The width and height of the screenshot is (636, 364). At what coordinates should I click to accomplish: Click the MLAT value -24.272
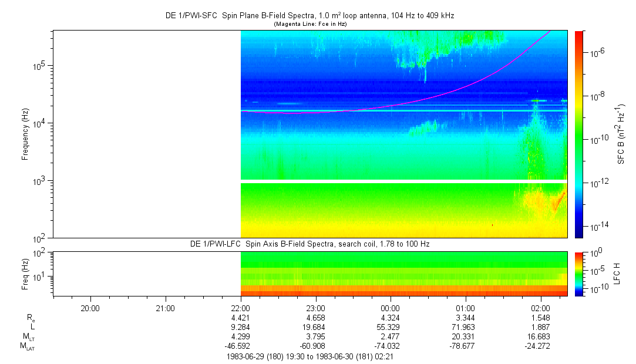pyautogui.click(x=537, y=346)
